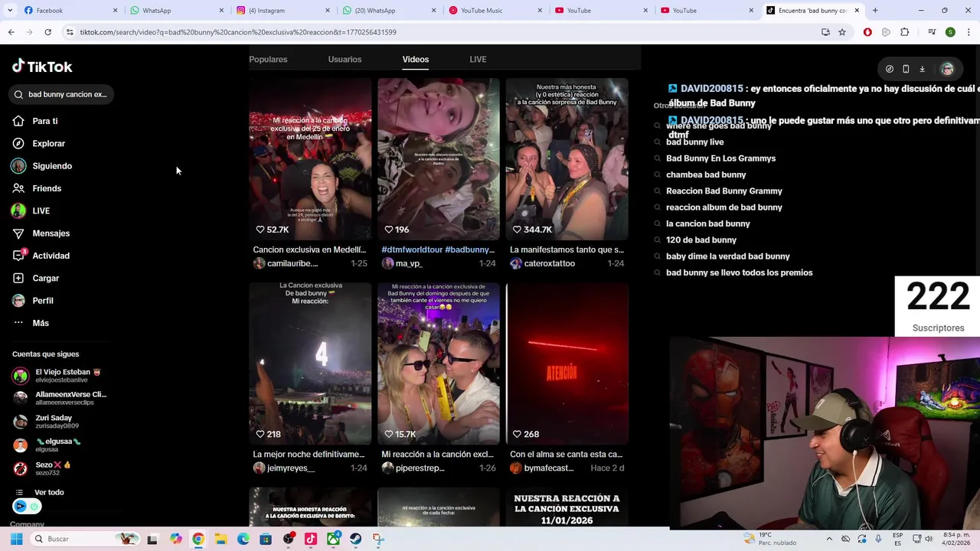Click the TikTok coins icon in top pill

pyautogui.click(x=889, y=69)
